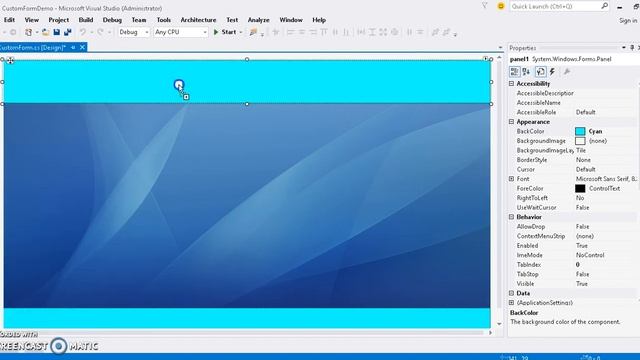Select the Visible property row
The image size is (640, 360).
click(573, 284)
